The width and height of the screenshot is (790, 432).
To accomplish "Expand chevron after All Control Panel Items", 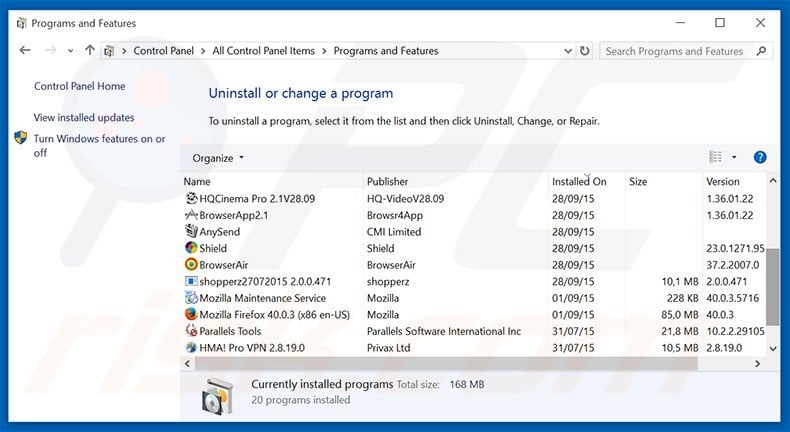I will click(324, 51).
